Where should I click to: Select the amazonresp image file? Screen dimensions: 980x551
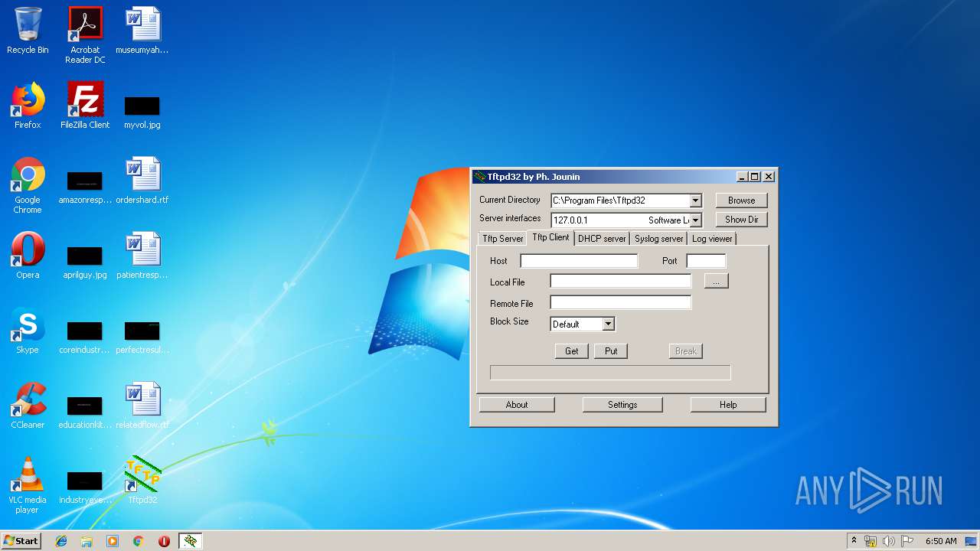(85, 187)
